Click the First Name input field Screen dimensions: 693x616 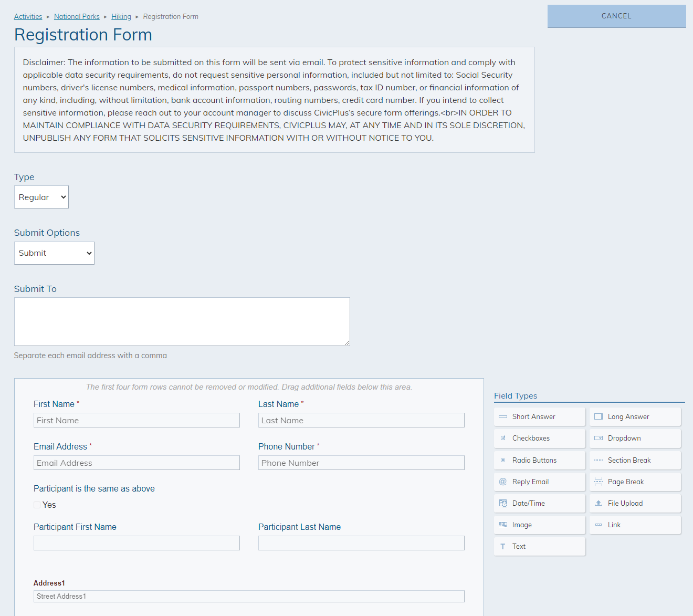pyautogui.click(x=136, y=420)
